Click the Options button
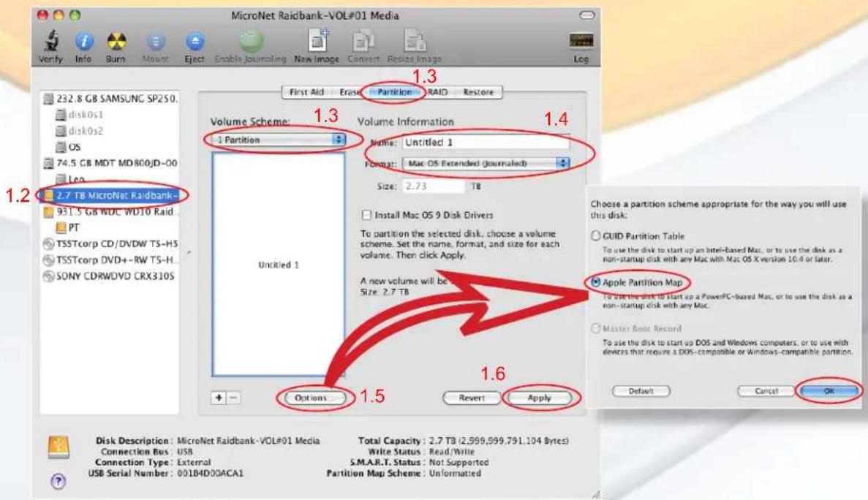868x500 pixels. click(314, 398)
